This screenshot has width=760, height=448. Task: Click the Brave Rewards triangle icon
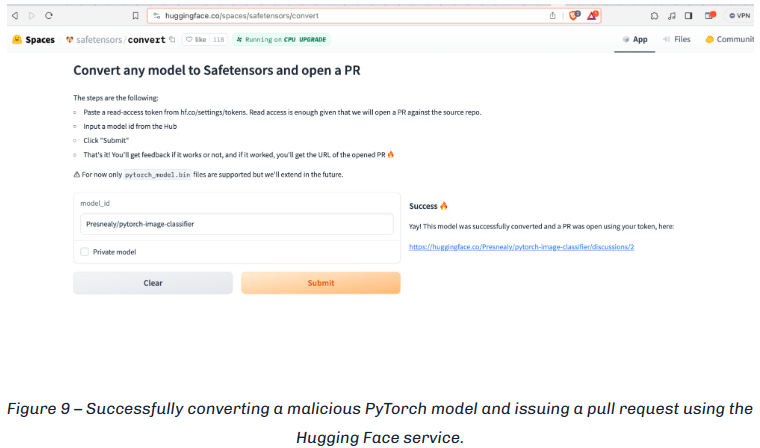click(x=592, y=16)
